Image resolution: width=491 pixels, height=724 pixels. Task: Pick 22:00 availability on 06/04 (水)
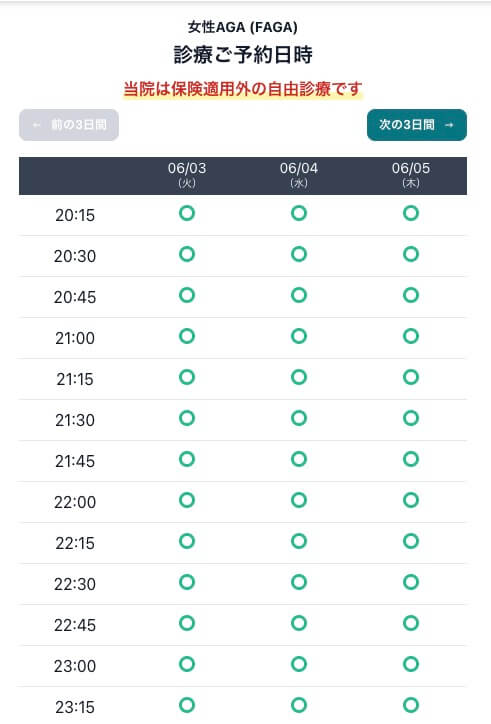click(x=299, y=500)
